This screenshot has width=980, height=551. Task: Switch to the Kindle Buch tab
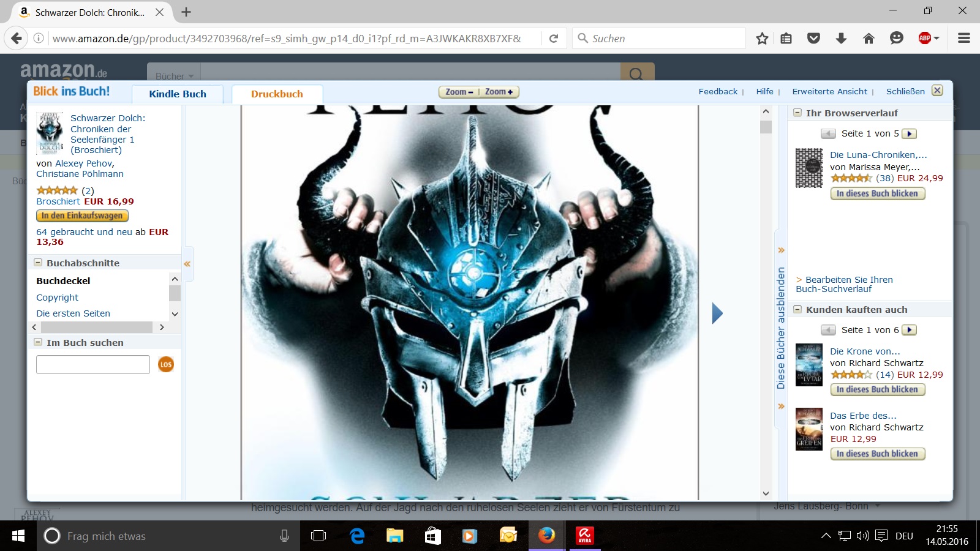point(178,94)
